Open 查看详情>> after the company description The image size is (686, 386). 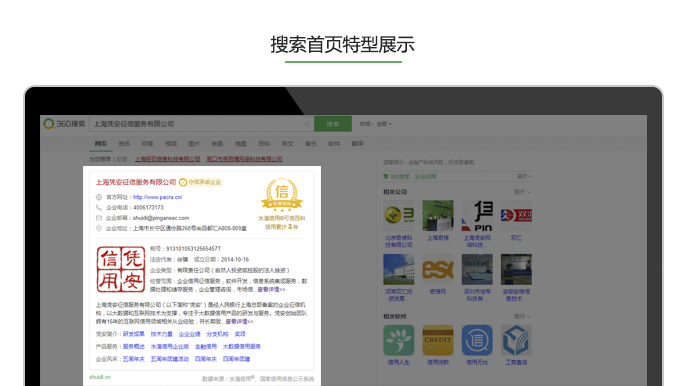click(239, 322)
